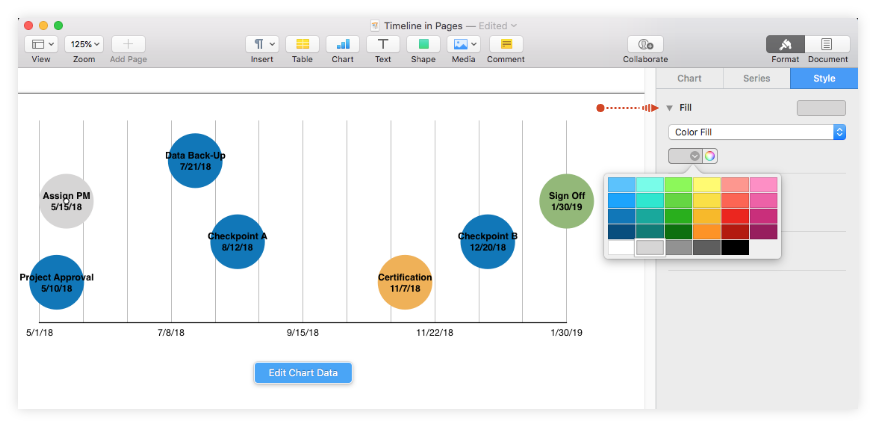Open the View dropdown
This screenshot has width=876, height=427.
41,44
